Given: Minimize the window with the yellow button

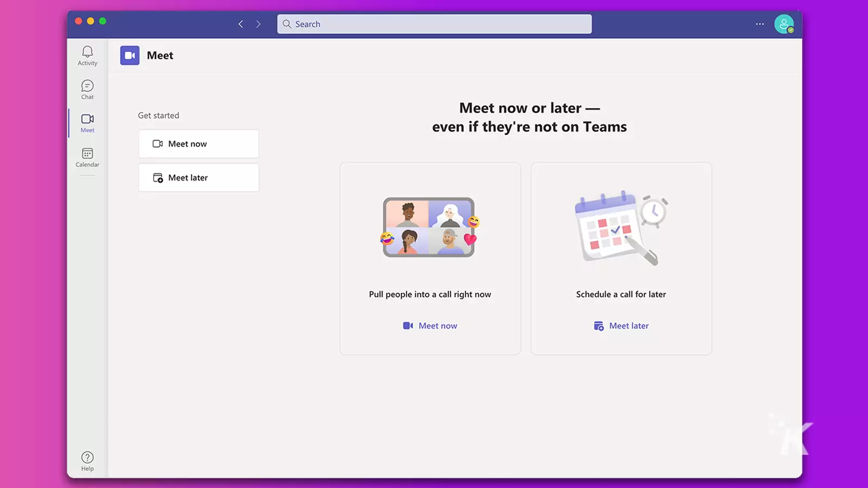Looking at the screenshot, I should coord(91,21).
